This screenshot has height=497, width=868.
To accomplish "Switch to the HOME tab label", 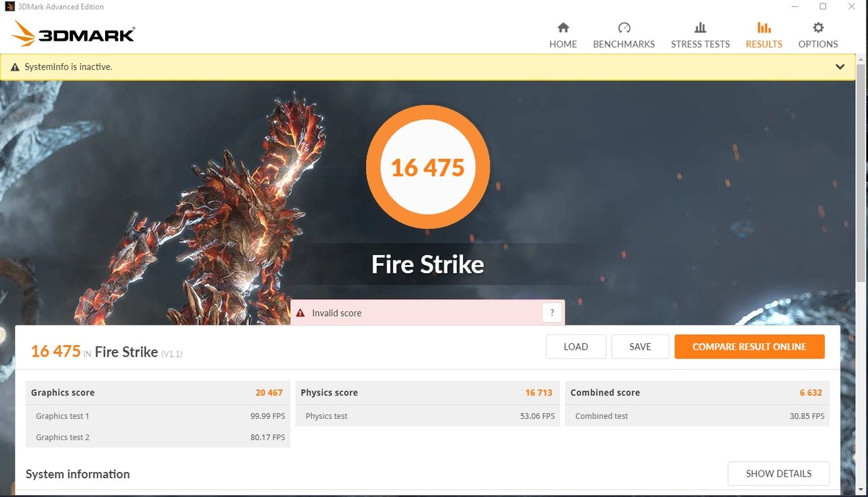I will [x=563, y=44].
